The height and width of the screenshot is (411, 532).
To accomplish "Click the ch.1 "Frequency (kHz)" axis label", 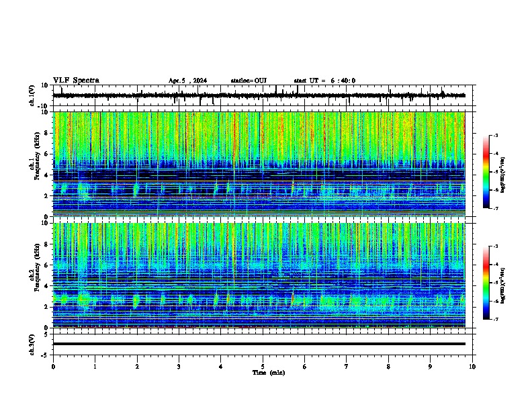I will coord(38,156).
